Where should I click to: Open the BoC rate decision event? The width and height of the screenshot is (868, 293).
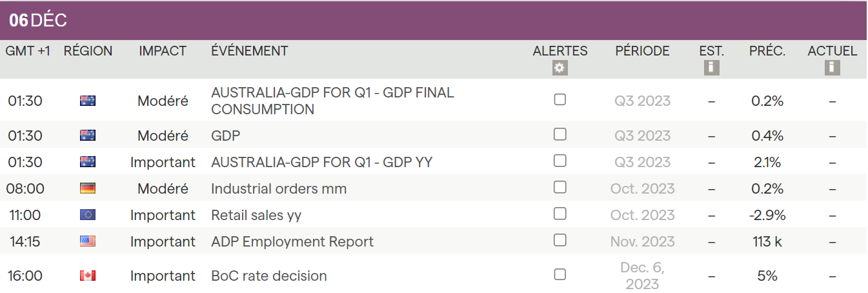(x=269, y=276)
